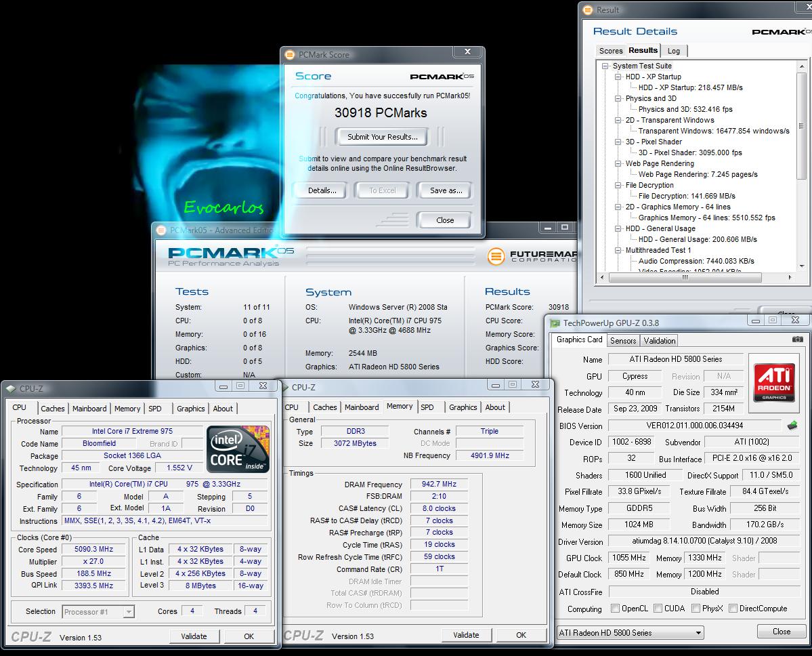Click OK in the left CPU-Z window

(x=249, y=636)
